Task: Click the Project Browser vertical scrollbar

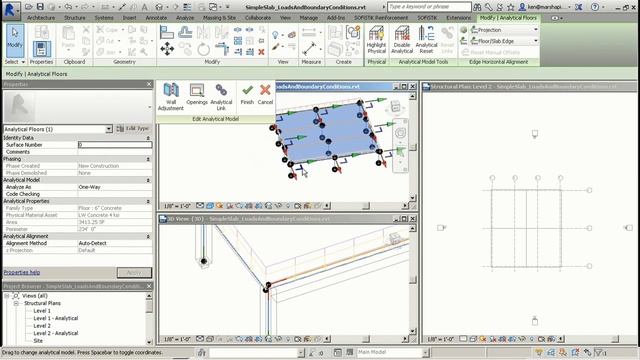Action: coord(149,318)
